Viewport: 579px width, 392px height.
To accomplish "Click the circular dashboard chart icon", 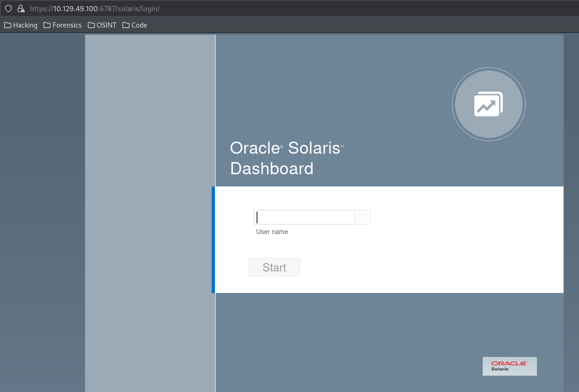I will pyautogui.click(x=488, y=105).
